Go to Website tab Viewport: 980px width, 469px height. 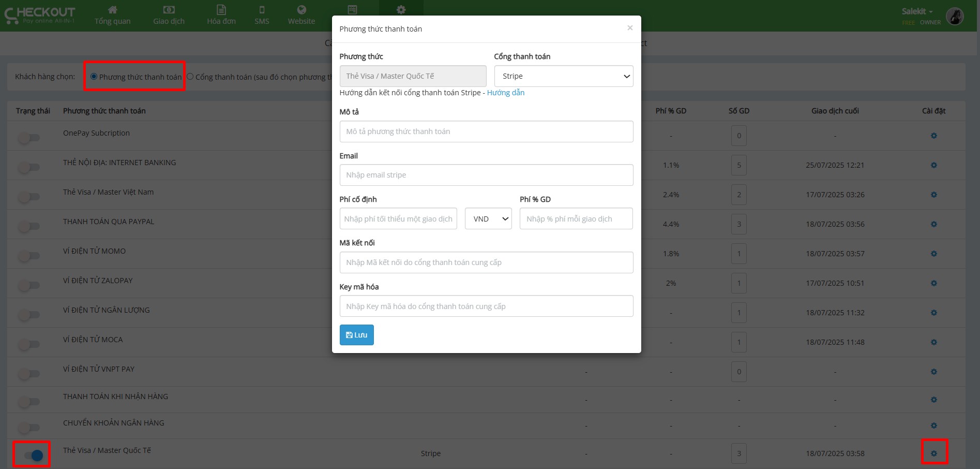tap(301, 16)
